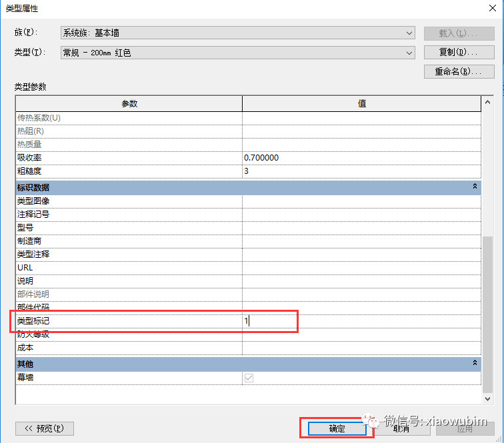Click the 值 column header

pos(361,103)
